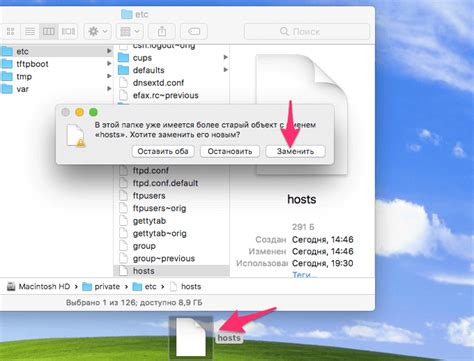Click the edit tags toolbar button

click(x=194, y=31)
